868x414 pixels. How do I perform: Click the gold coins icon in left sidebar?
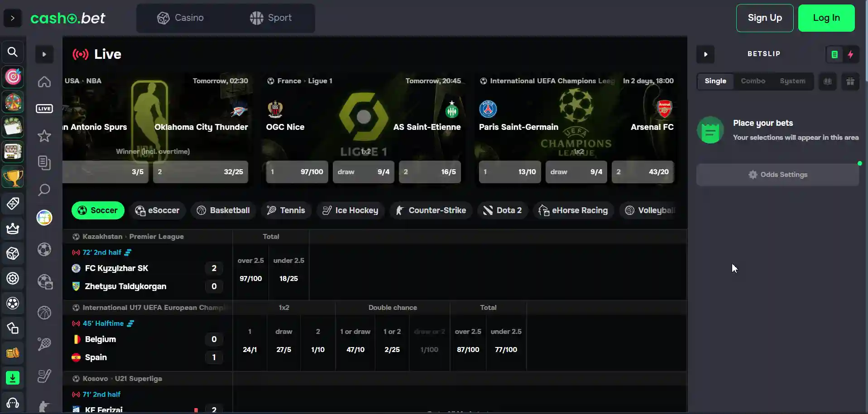[x=13, y=353]
